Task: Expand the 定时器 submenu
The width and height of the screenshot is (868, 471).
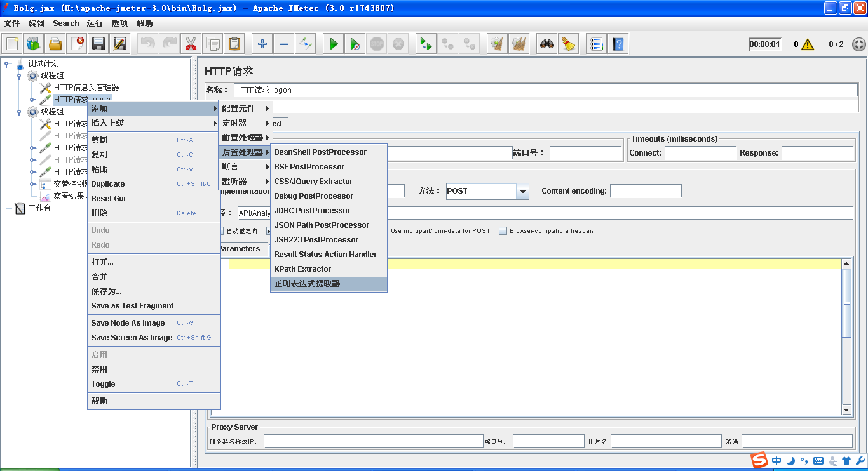Action: tap(245, 123)
